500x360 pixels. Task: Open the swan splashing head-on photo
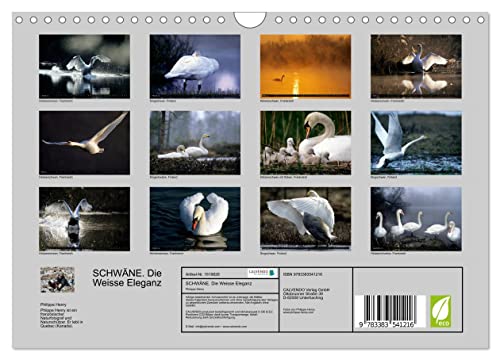84,219
